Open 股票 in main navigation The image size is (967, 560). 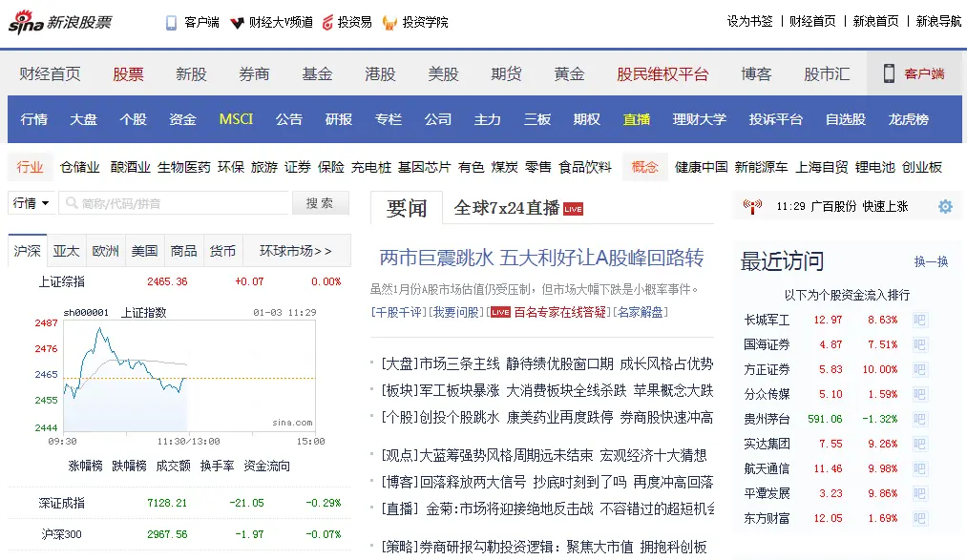point(128,73)
